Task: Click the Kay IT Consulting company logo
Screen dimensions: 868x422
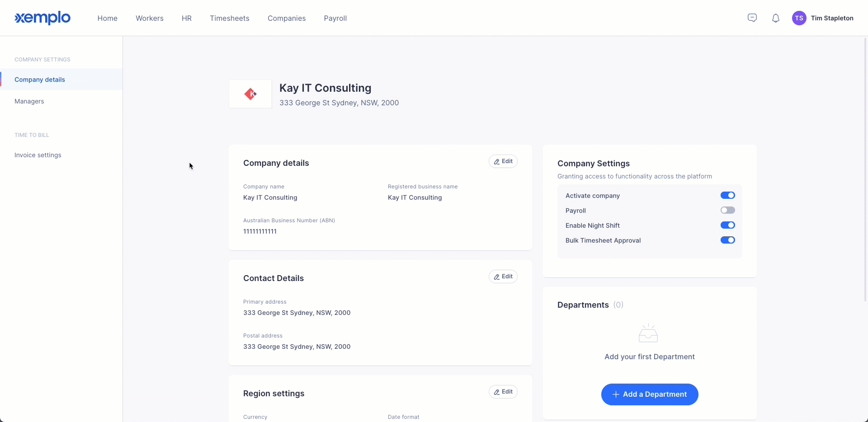Action: point(250,94)
